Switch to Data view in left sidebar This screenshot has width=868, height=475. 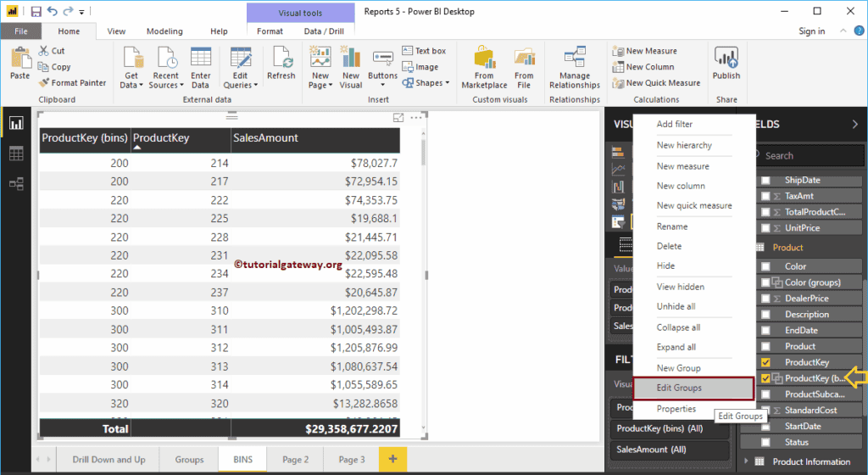click(x=15, y=154)
